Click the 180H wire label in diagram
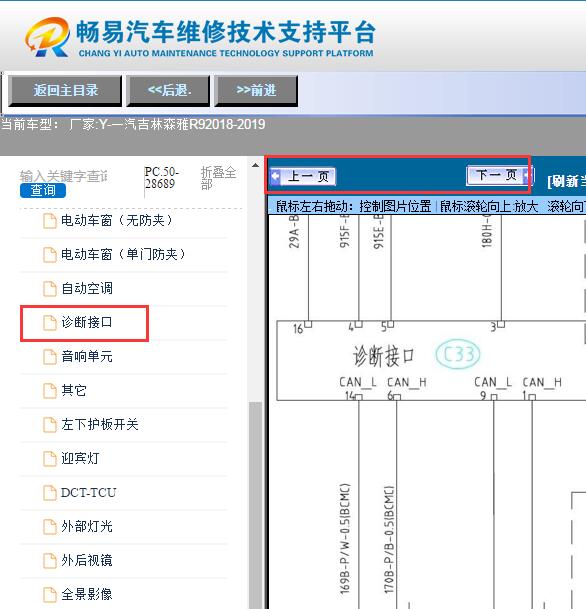586x609 pixels. point(487,232)
